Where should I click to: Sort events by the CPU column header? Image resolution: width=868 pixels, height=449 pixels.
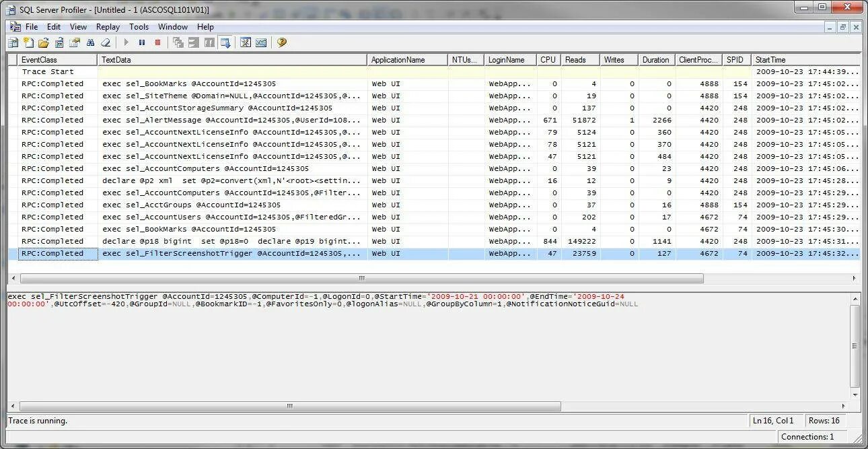point(548,59)
